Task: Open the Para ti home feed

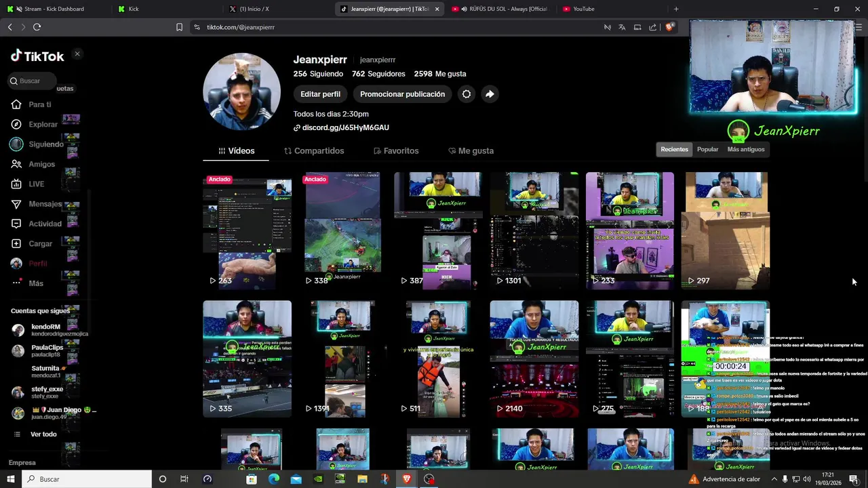Action: tap(39, 104)
